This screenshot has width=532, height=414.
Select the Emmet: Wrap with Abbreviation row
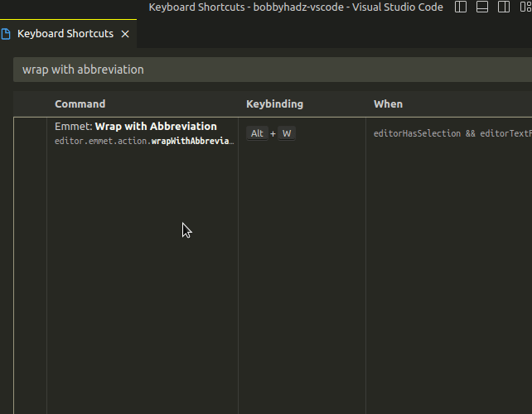(x=273, y=133)
